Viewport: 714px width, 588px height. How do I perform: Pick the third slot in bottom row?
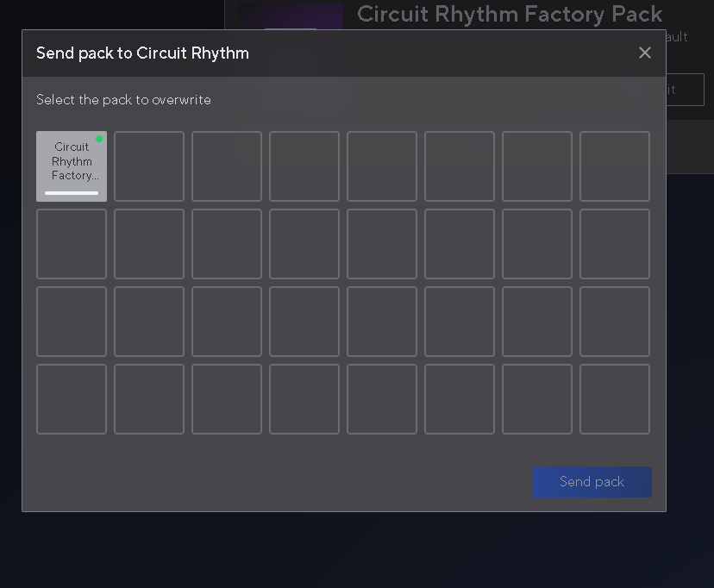pyautogui.click(x=227, y=399)
